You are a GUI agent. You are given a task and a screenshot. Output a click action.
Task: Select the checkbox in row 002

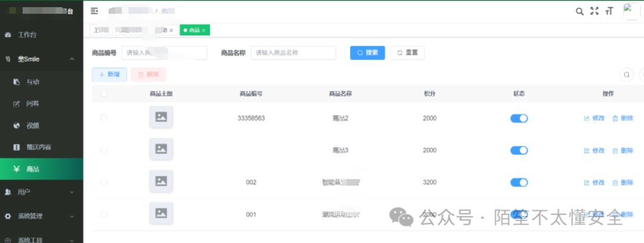104,182
